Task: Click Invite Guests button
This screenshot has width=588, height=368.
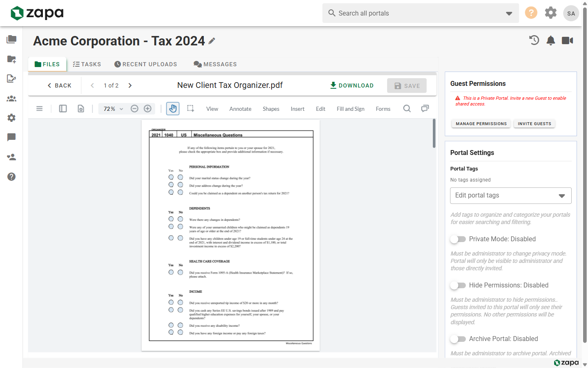Action: [535, 123]
